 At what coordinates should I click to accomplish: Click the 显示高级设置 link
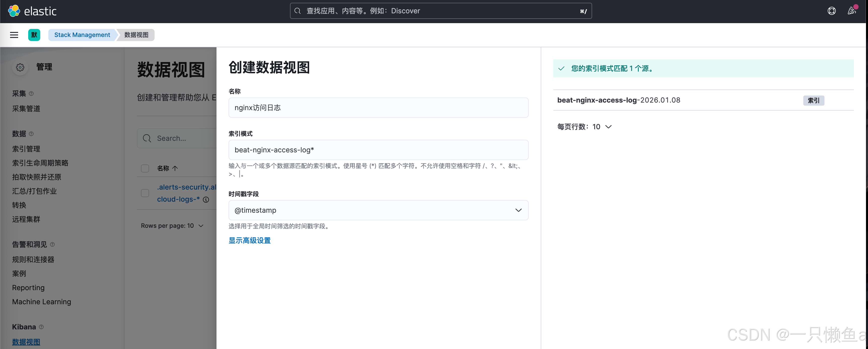coord(249,241)
